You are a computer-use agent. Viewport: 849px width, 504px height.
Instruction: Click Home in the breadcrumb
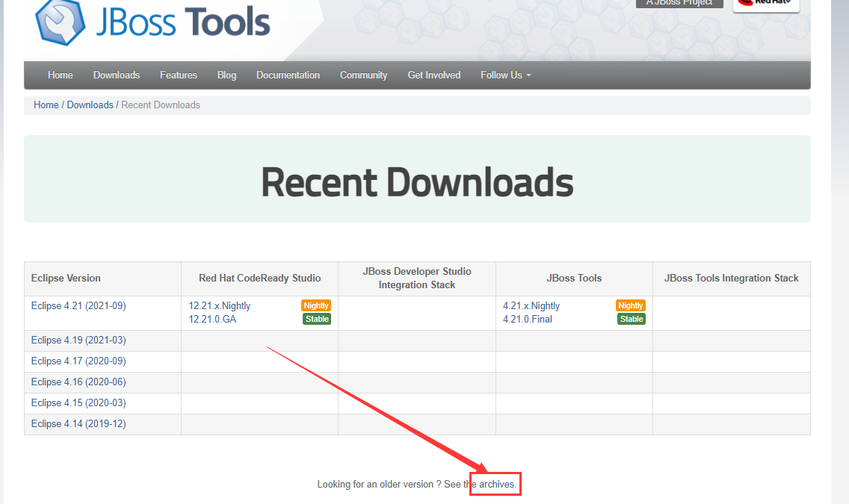(x=46, y=105)
